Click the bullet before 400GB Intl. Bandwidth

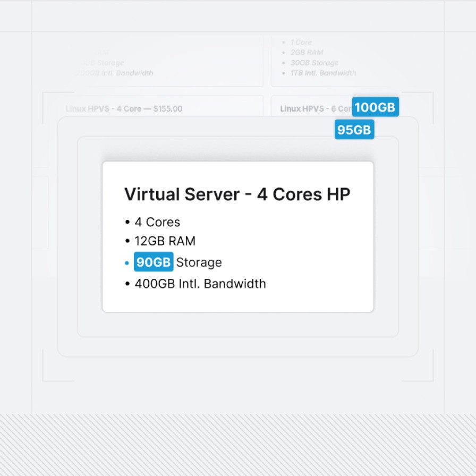pyautogui.click(x=127, y=284)
